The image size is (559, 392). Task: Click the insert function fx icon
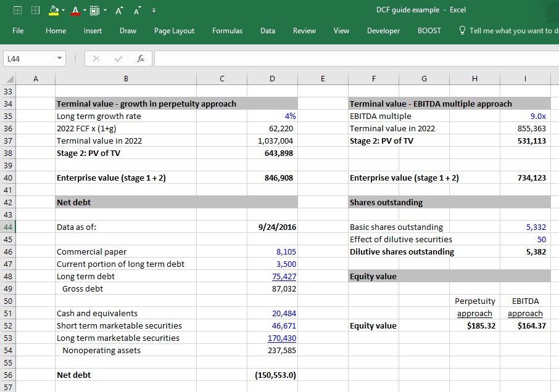[141, 59]
